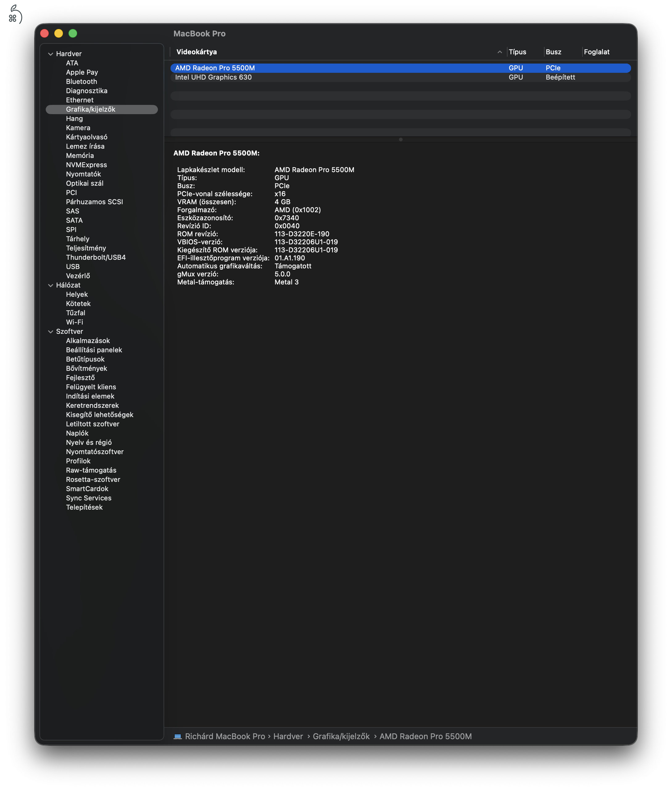Image resolution: width=672 pixels, height=791 pixels.
Task: Select Ethernet in the sidebar
Action: coord(80,100)
